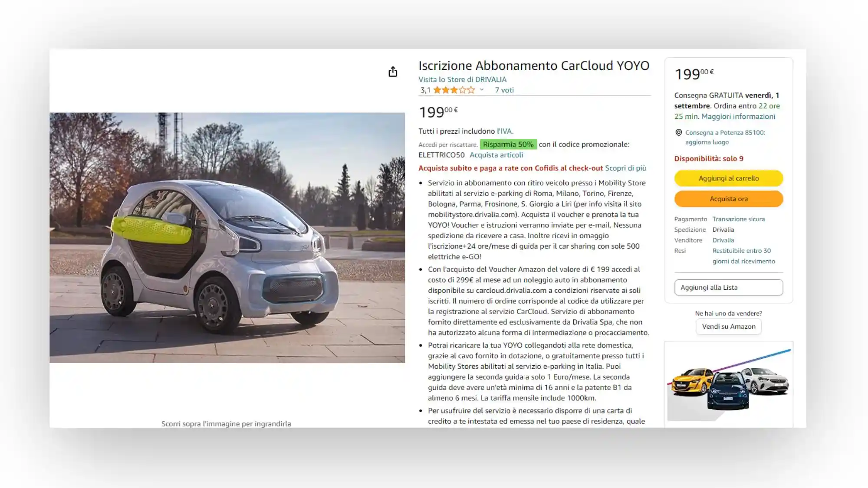Open the 7 voti reviews link
868x488 pixels.
click(504, 90)
